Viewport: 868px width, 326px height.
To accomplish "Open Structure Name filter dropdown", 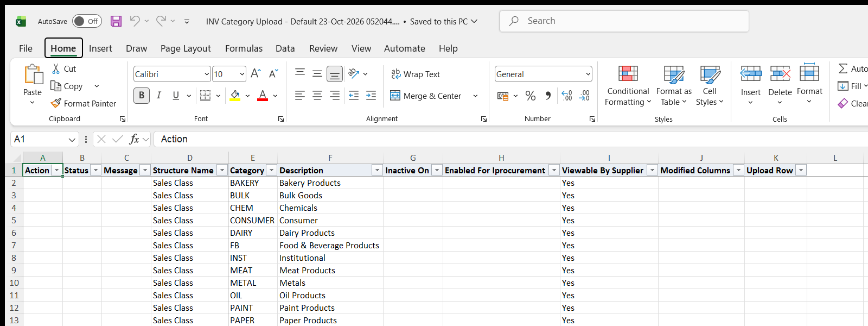I will tap(222, 170).
